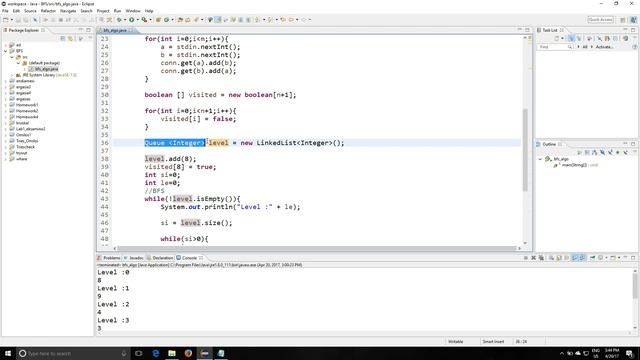The image size is (640, 360).
Task: Click the All filter in Task List
Action: coord(585,47)
